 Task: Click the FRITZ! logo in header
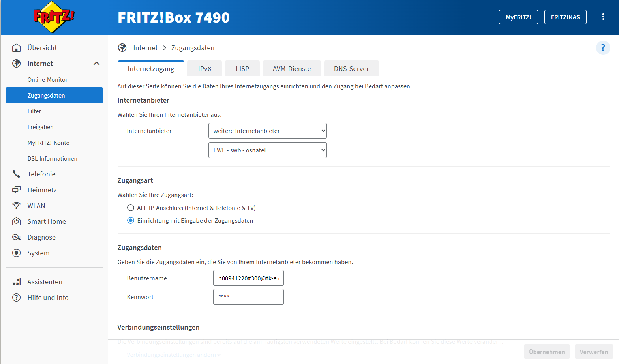tap(54, 17)
